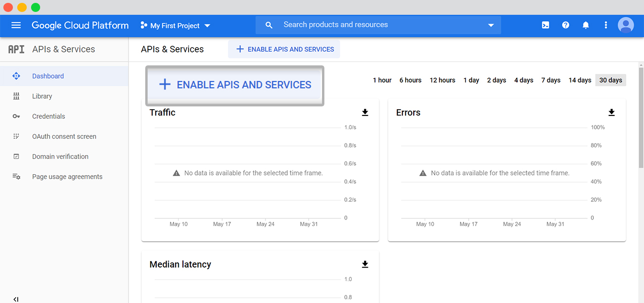This screenshot has height=303, width=644.
Task: Click the Google Cloud Platform logo text
Action: (x=80, y=25)
